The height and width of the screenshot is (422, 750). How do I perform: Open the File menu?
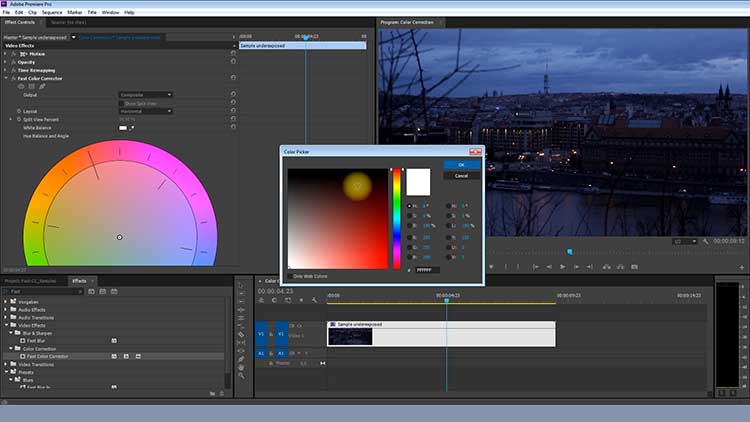click(6, 12)
